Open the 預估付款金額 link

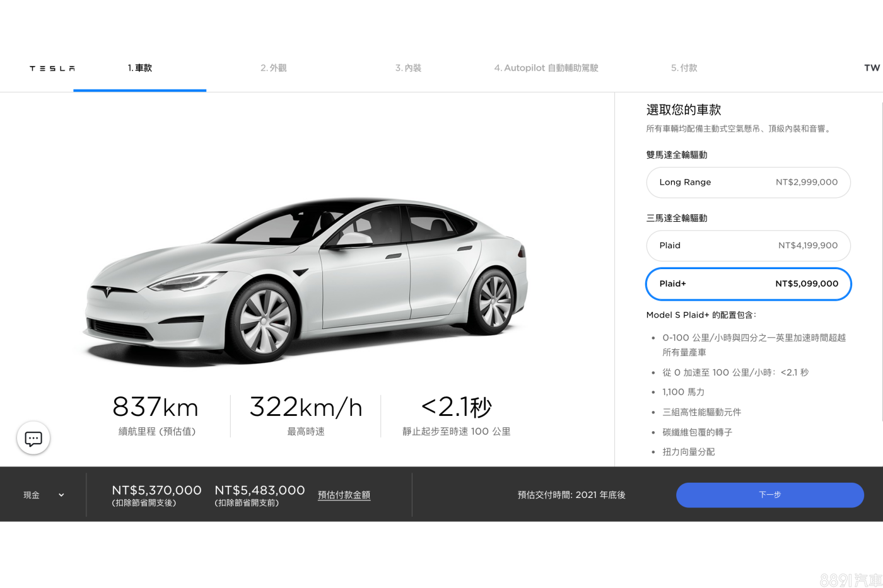[x=344, y=495]
